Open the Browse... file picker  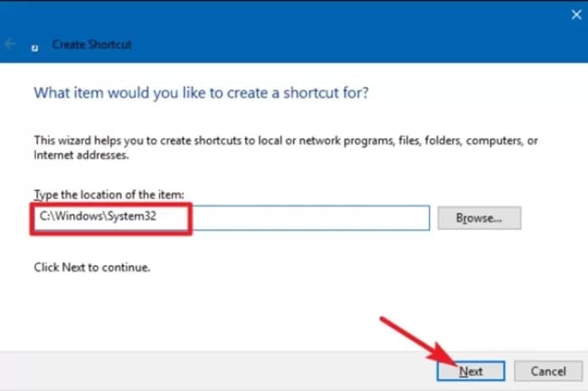(479, 217)
